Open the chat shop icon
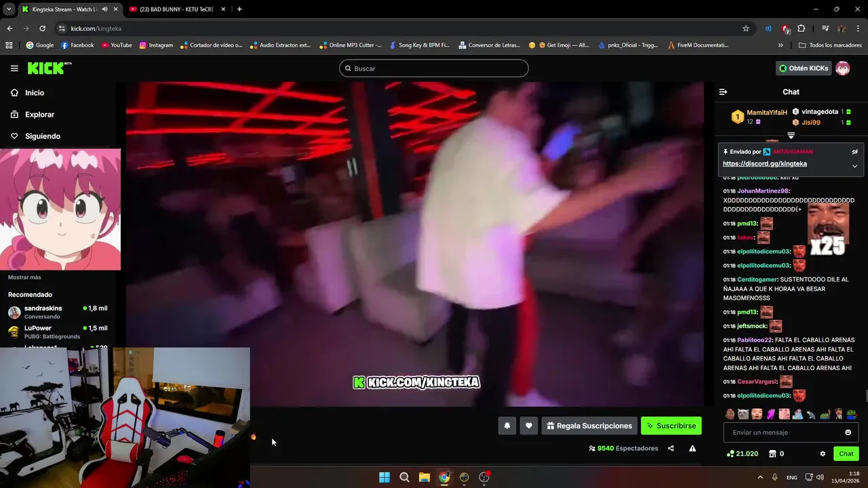 pos(772,454)
